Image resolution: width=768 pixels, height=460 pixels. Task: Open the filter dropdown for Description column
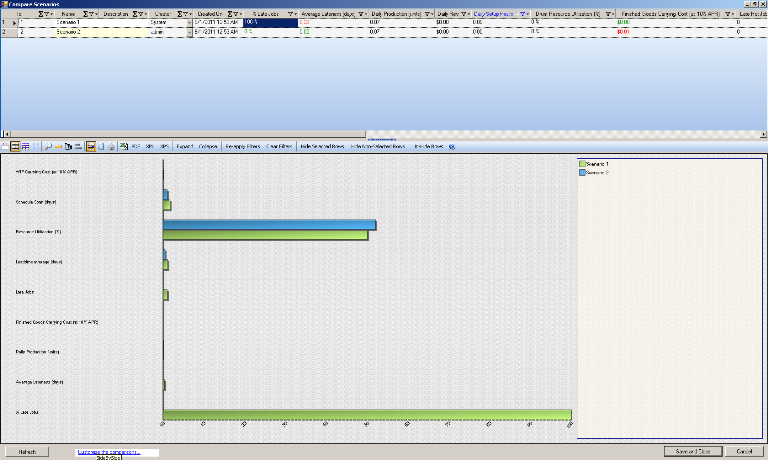point(143,14)
